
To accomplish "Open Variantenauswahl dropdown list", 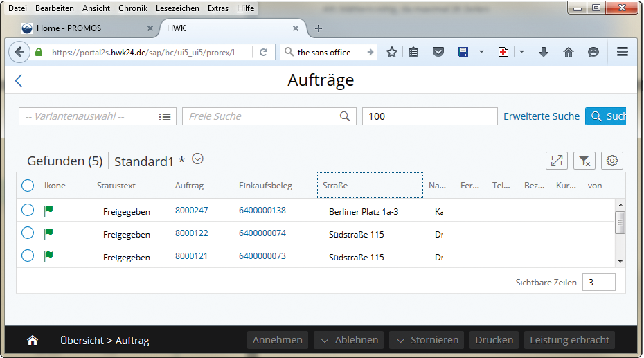I will point(165,116).
